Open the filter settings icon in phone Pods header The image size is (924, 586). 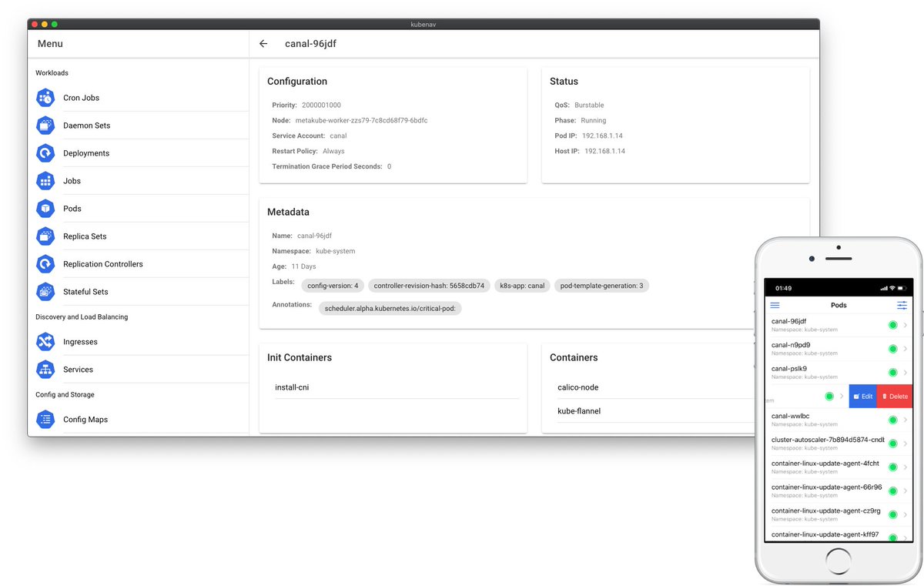click(x=902, y=305)
